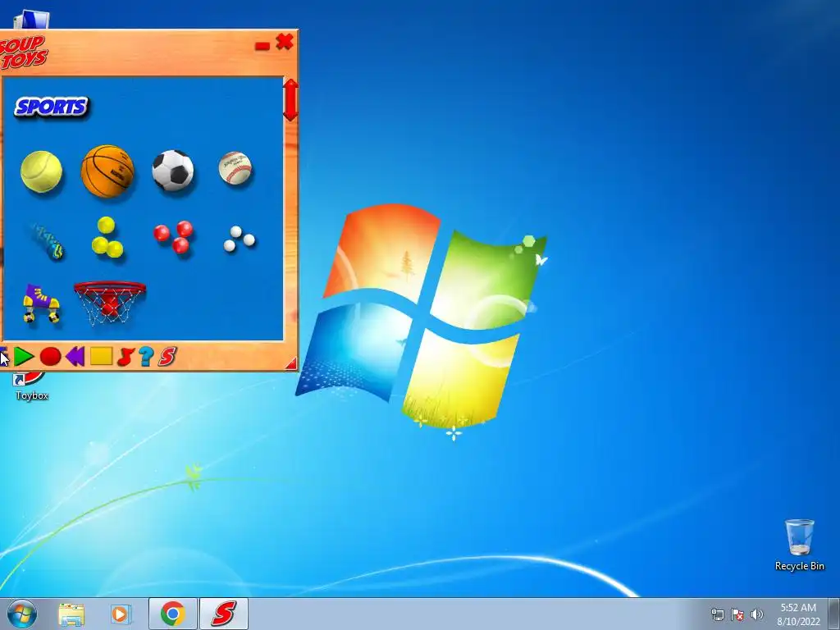Pick the blue tennis ball tube
The width and height of the screenshot is (840, 630).
pos(47,242)
